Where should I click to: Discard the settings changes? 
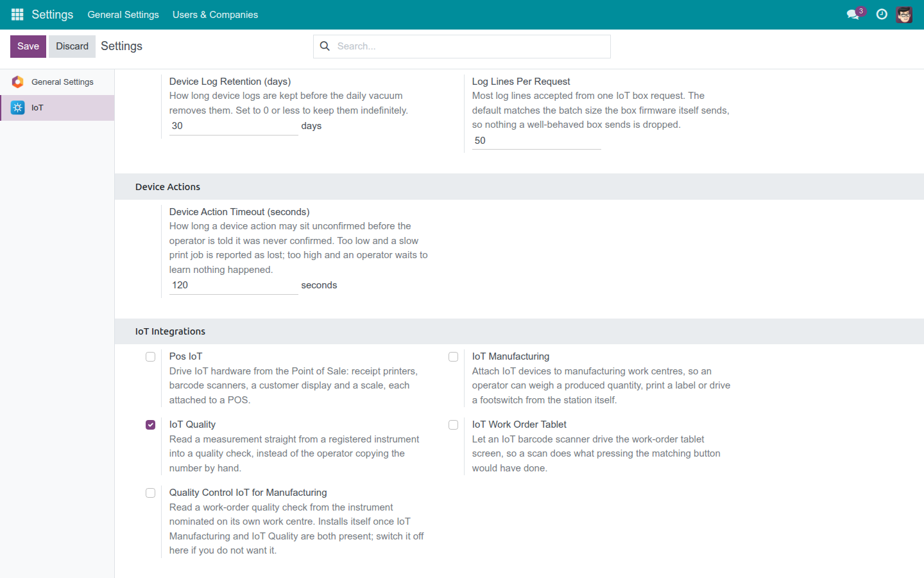tap(72, 46)
